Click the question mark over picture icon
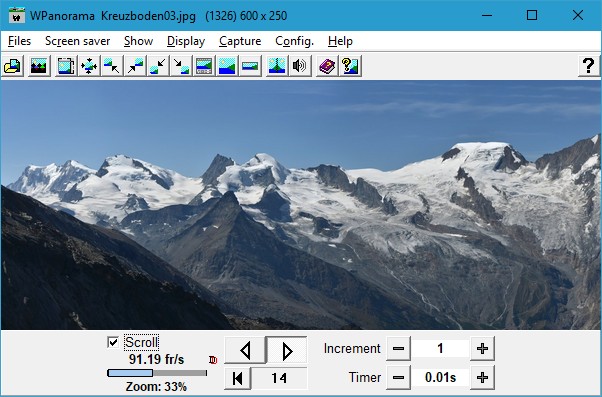This screenshot has height=397, width=602. click(350, 66)
